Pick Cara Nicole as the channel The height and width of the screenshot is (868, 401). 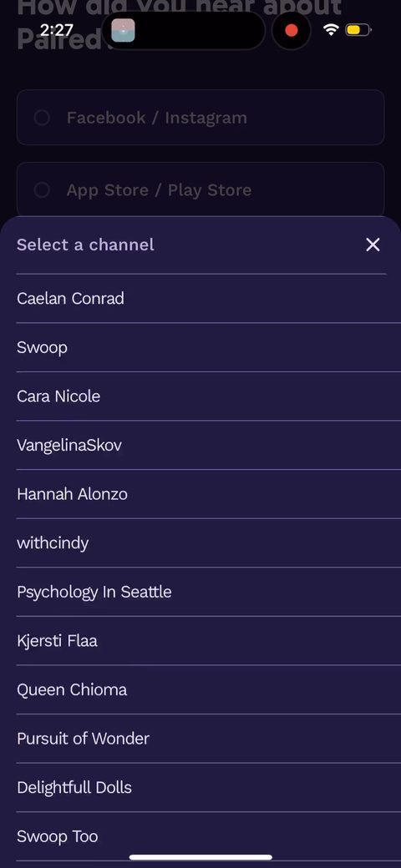tap(201, 396)
